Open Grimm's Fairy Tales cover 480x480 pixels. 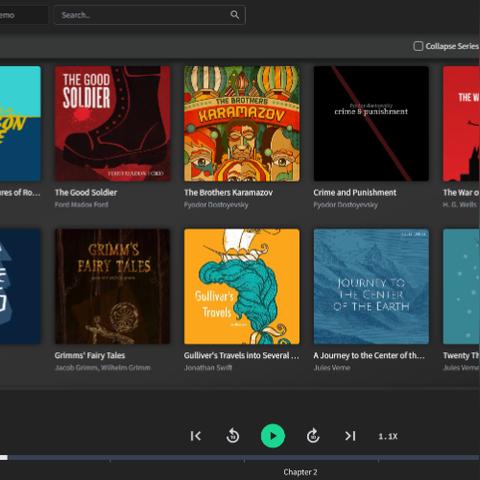[x=112, y=286]
